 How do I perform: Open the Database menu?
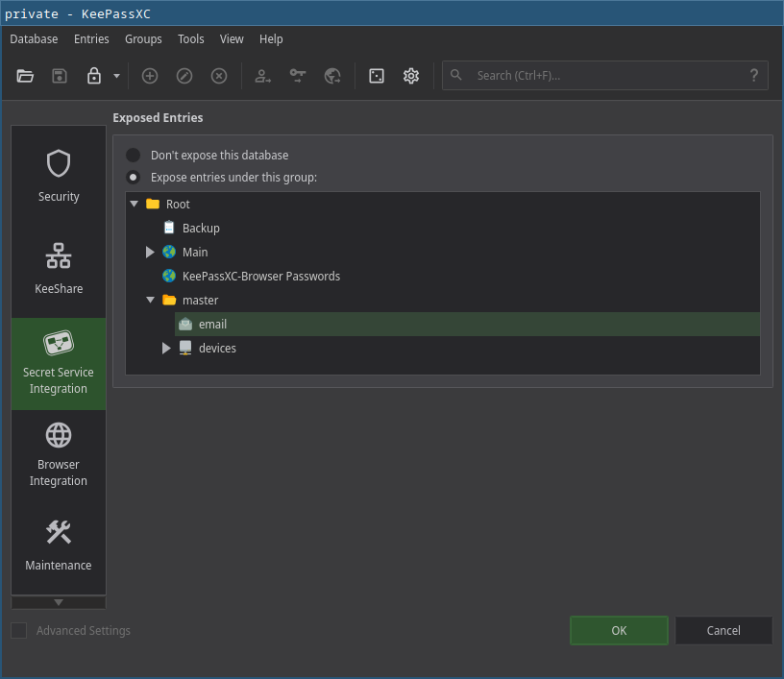(34, 39)
